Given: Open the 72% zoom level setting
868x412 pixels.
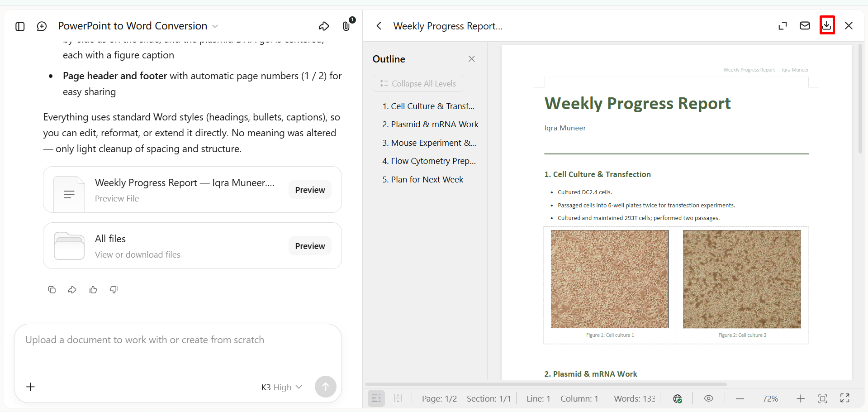Looking at the screenshot, I should click(770, 398).
